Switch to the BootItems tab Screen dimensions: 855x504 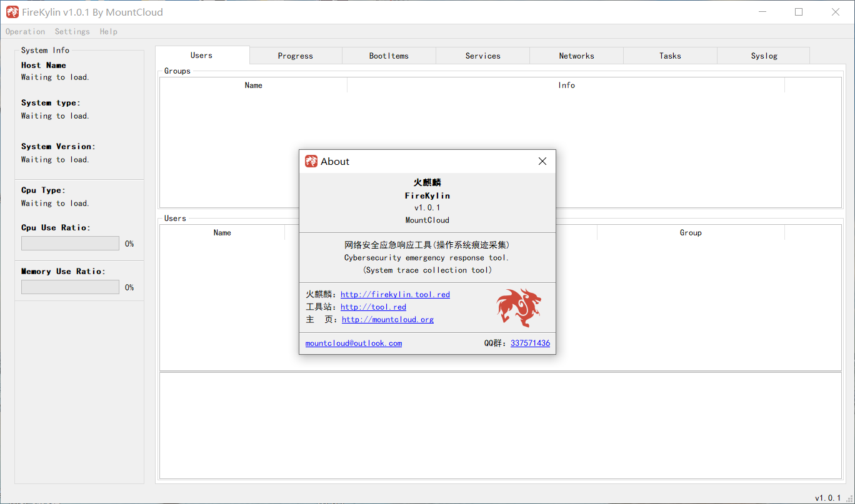(x=389, y=56)
